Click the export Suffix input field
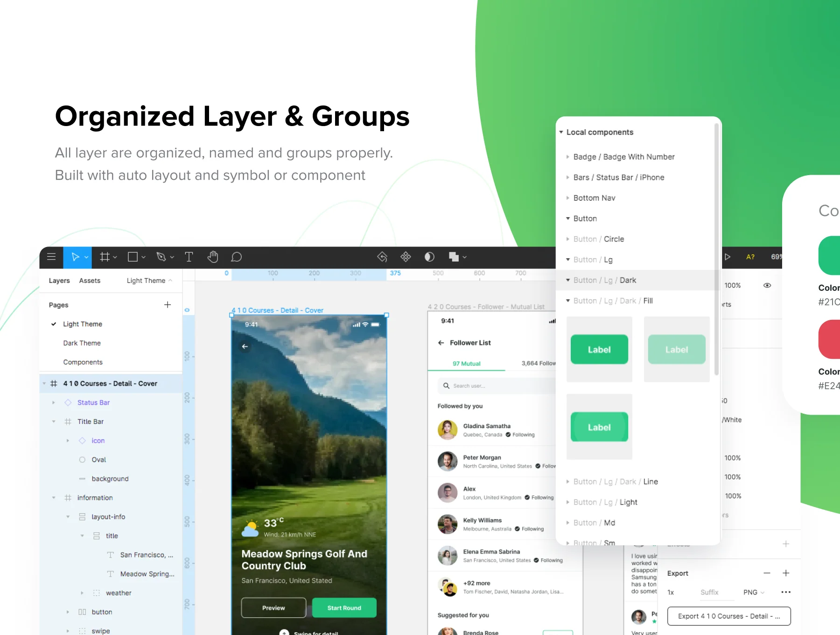 [716, 593]
